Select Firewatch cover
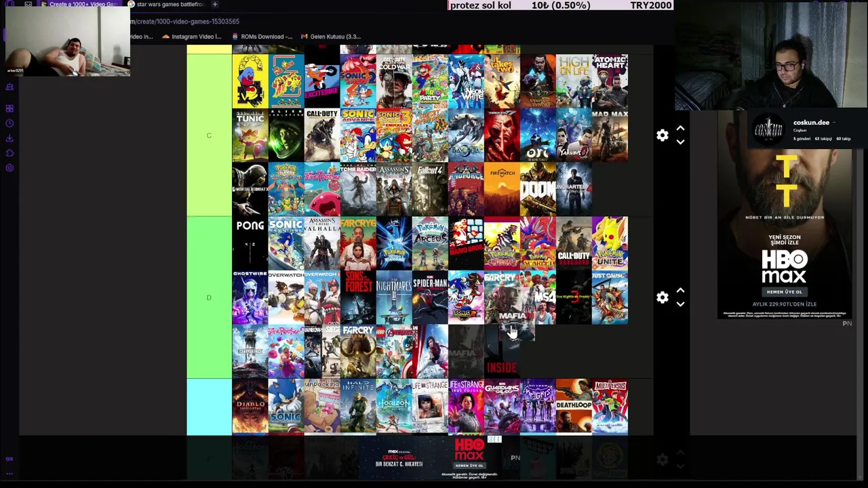This screenshot has width=868, height=488. coord(502,190)
